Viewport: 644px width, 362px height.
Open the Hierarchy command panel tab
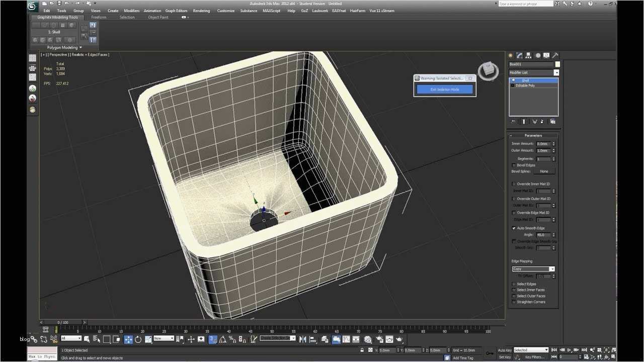click(529, 55)
